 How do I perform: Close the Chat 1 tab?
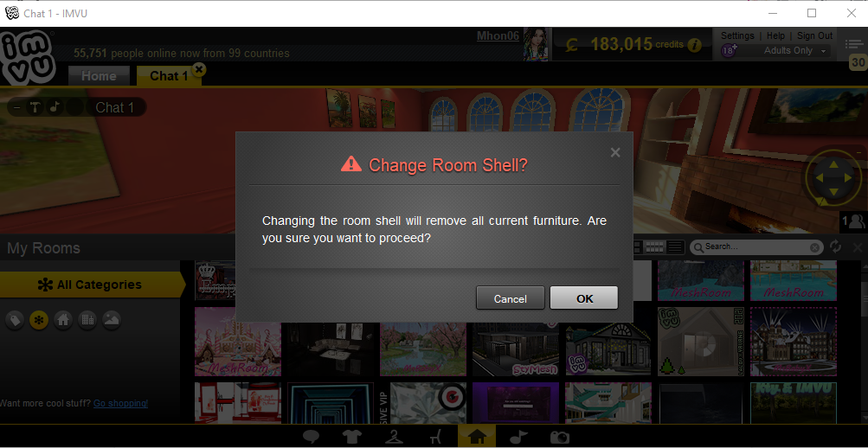pyautogui.click(x=199, y=68)
